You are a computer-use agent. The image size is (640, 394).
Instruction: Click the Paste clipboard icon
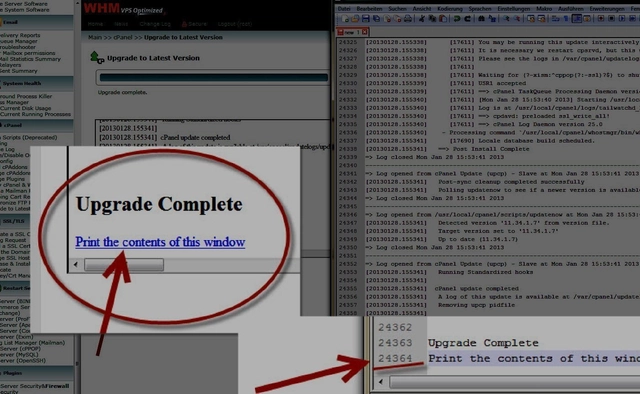click(443, 18)
